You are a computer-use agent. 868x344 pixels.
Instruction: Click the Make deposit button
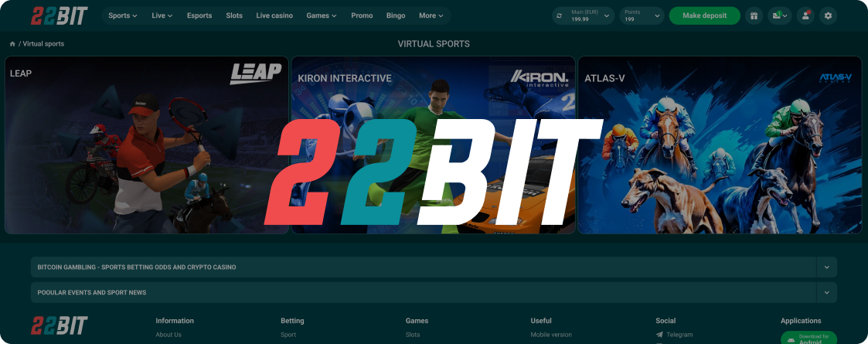point(704,15)
